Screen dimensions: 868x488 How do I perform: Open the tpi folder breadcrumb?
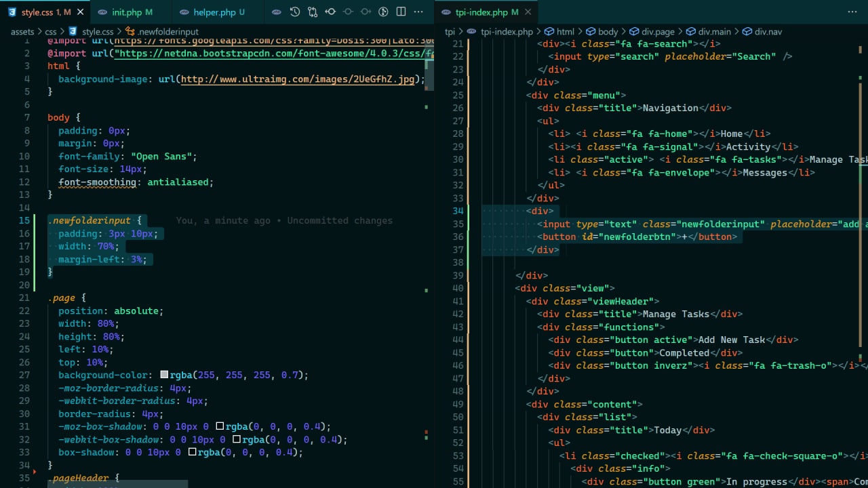(x=450, y=32)
